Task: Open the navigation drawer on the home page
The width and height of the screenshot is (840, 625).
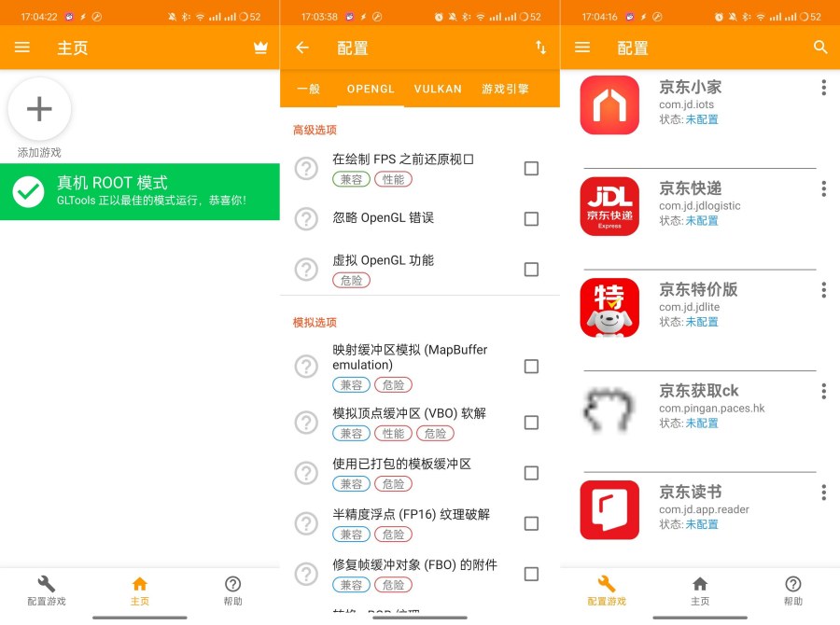Action: 22,48
